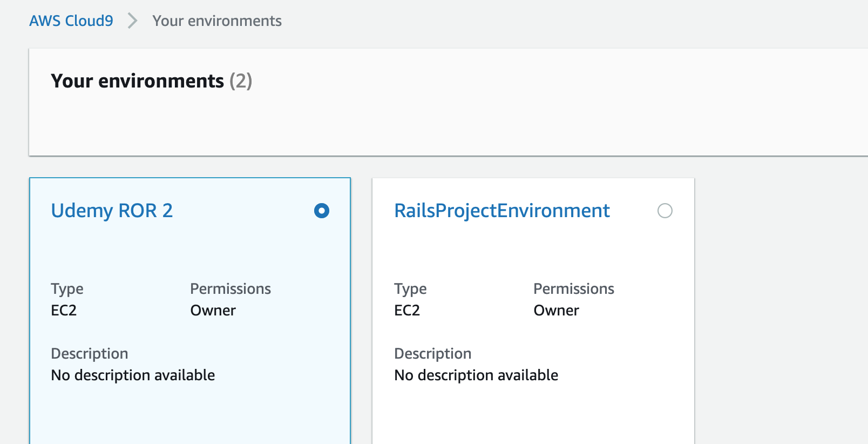
Task: Click 'No description available' in Udemy ROR 2 card
Action: pyautogui.click(x=133, y=375)
